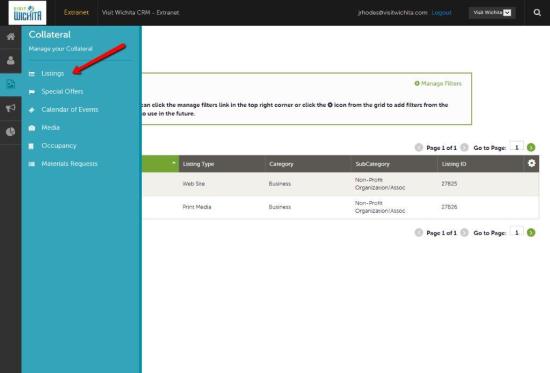Click the green go button in top pager

click(x=531, y=147)
